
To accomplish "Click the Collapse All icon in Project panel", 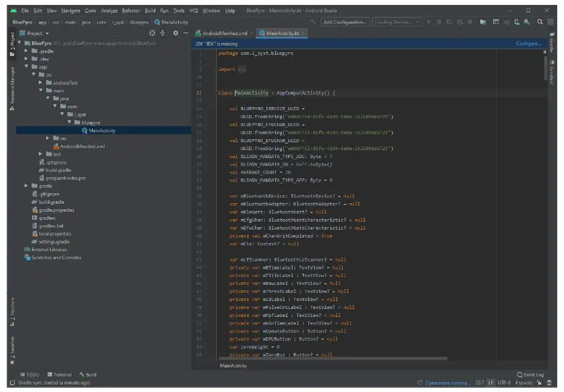I will (x=163, y=33).
